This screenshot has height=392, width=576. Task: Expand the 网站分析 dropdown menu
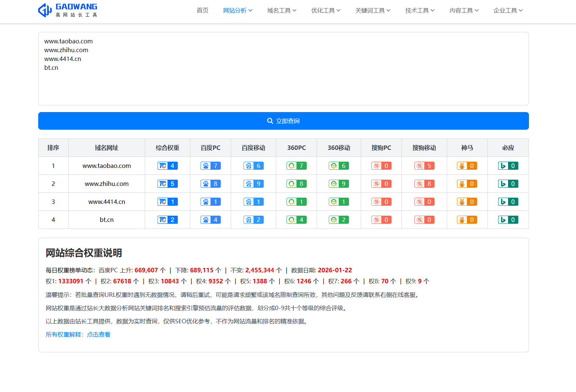pos(238,10)
